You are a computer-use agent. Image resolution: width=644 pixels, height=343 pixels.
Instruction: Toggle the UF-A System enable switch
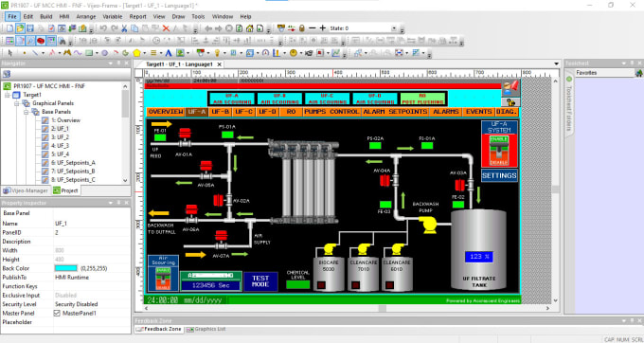[499, 151]
